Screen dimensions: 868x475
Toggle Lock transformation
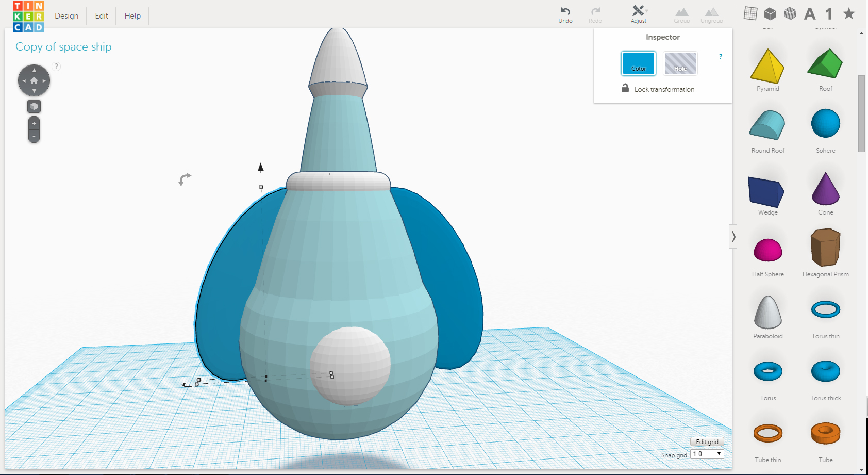[658, 89]
